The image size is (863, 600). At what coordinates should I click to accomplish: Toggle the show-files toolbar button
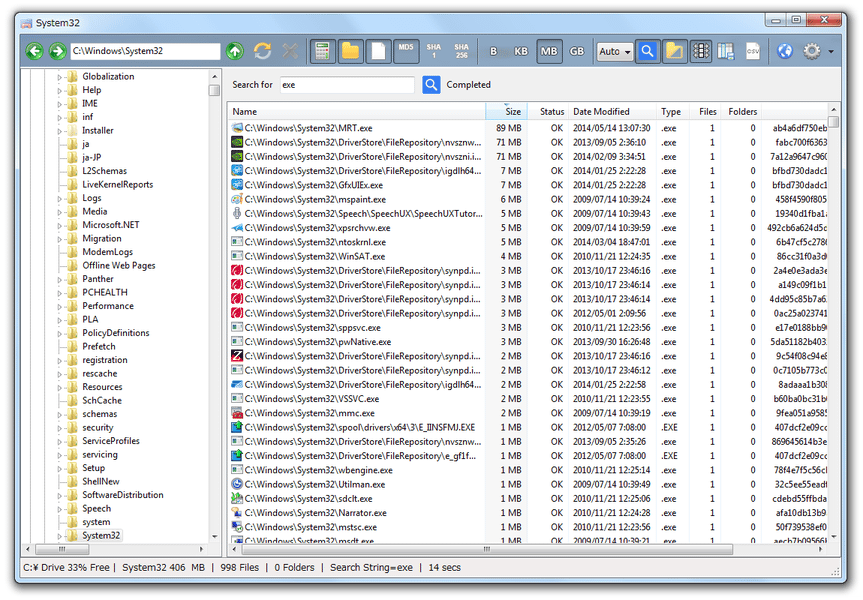[x=378, y=51]
